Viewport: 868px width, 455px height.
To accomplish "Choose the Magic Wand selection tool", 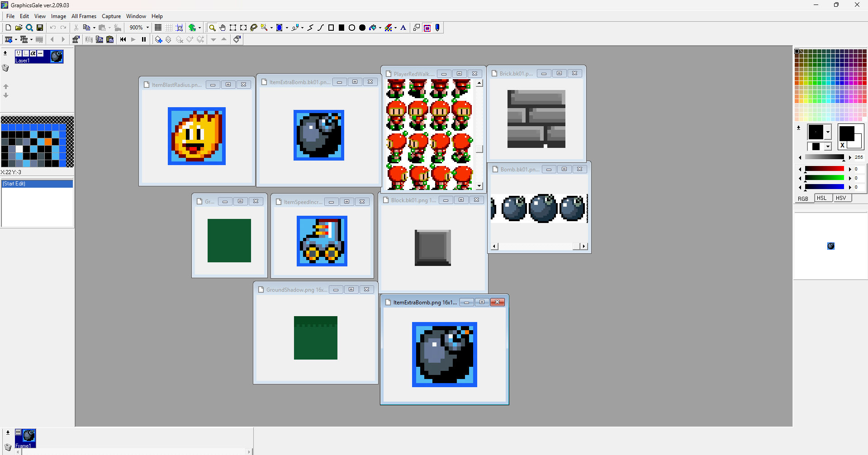I will tap(264, 28).
